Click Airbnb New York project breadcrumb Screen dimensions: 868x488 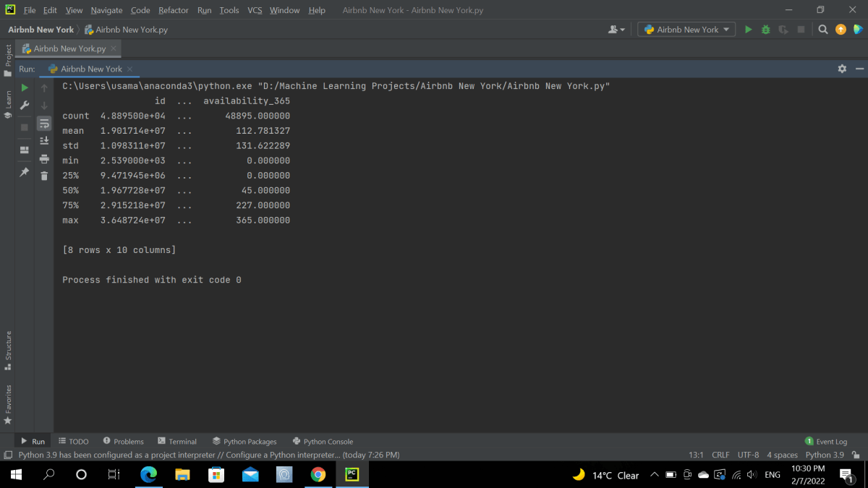(41, 30)
